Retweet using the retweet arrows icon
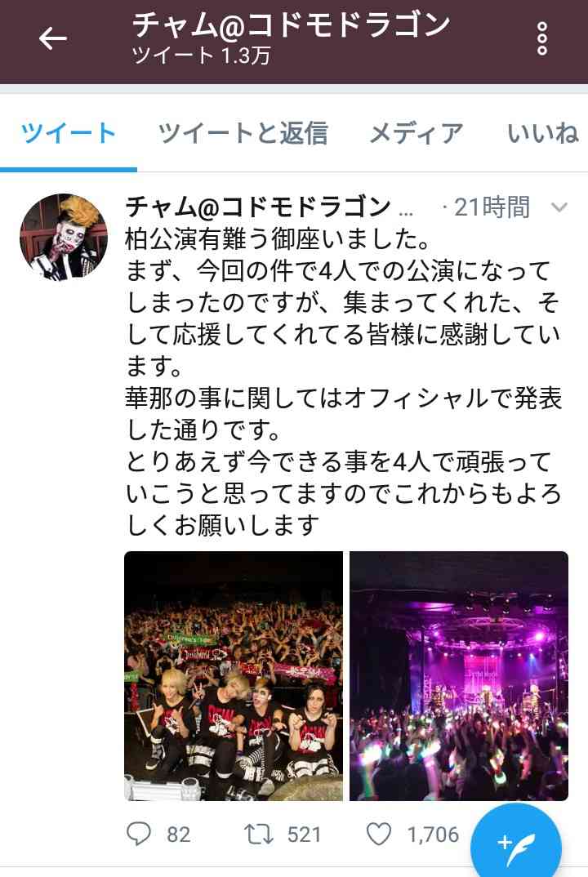Image resolution: width=588 pixels, height=877 pixels. point(258,835)
